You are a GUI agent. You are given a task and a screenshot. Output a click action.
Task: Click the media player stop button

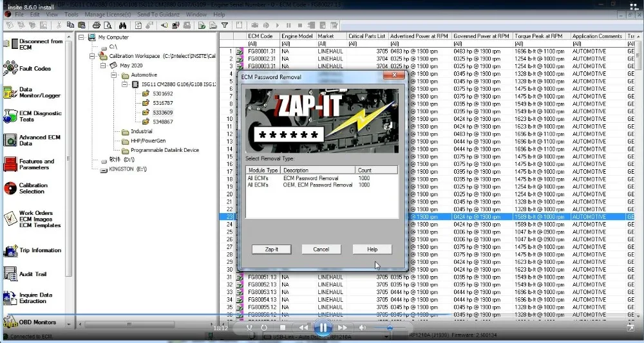click(x=283, y=328)
